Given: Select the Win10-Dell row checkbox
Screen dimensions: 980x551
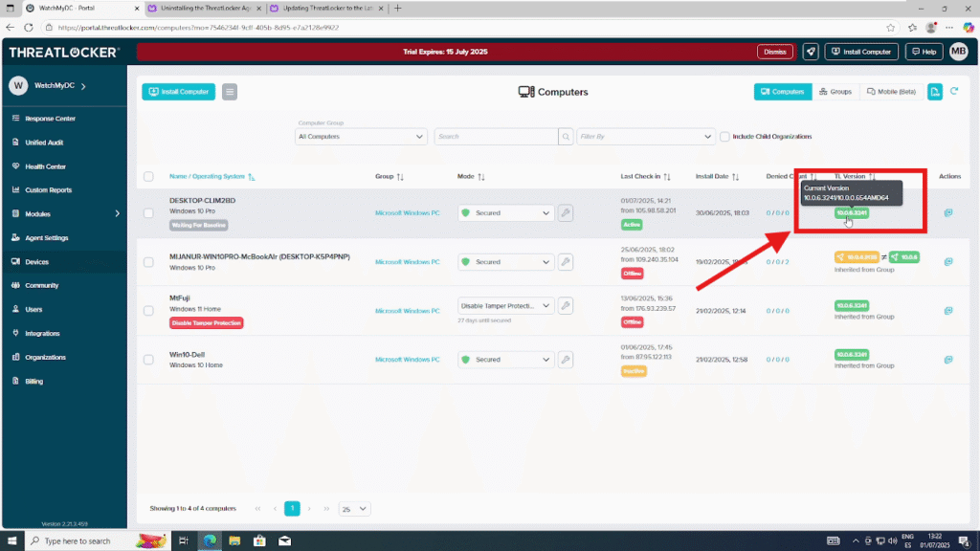Looking at the screenshot, I should pos(148,360).
